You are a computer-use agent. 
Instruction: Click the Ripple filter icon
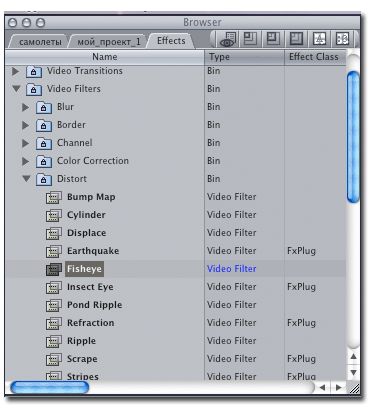coord(54,341)
